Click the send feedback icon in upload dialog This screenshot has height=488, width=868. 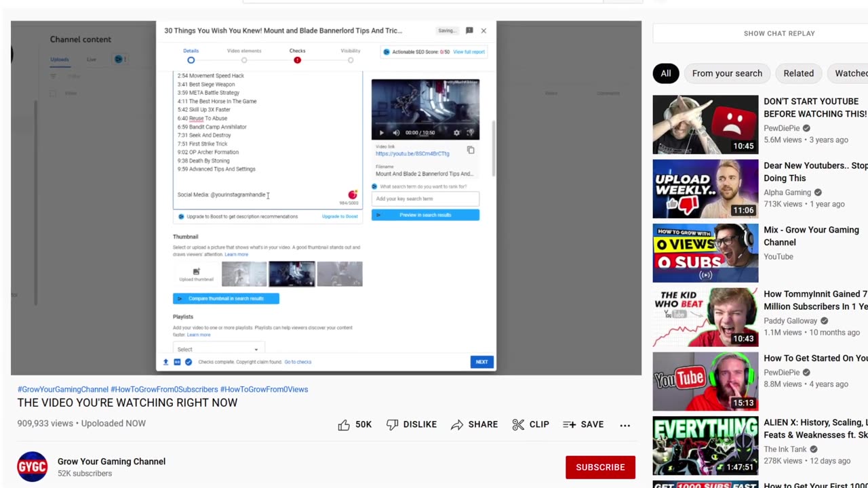pyautogui.click(x=469, y=30)
